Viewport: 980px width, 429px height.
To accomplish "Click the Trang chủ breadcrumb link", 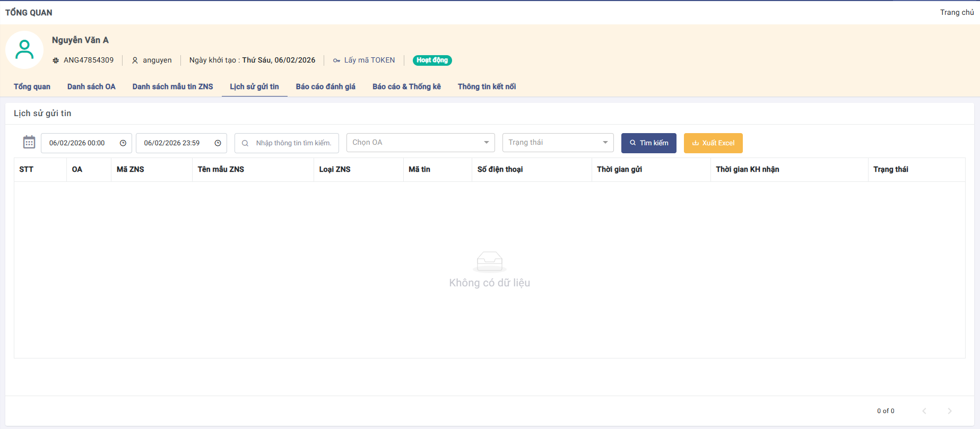I will tap(957, 12).
